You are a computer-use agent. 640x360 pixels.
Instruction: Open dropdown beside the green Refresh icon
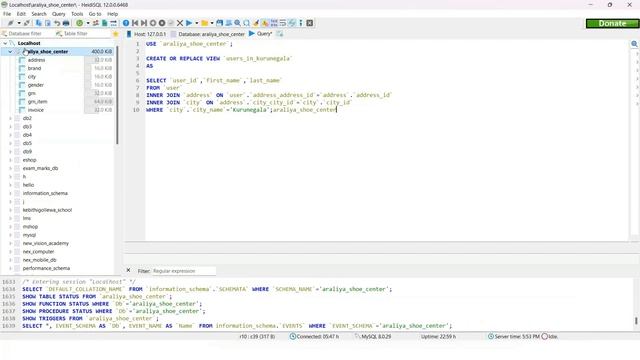coord(88,23)
